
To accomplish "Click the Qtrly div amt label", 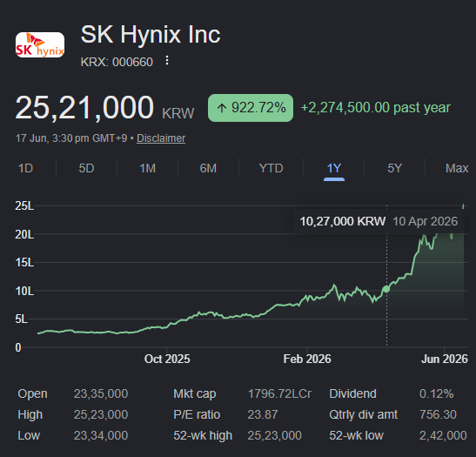I will [x=364, y=414].
